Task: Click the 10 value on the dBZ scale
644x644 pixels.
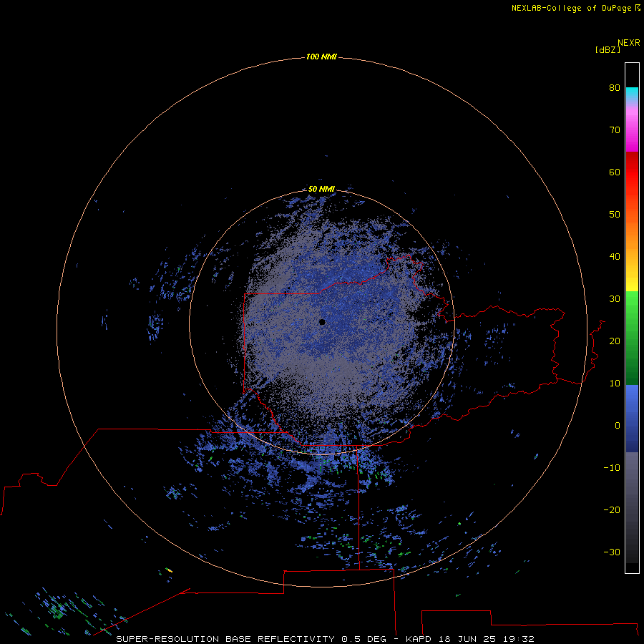Action: point(615,384)
